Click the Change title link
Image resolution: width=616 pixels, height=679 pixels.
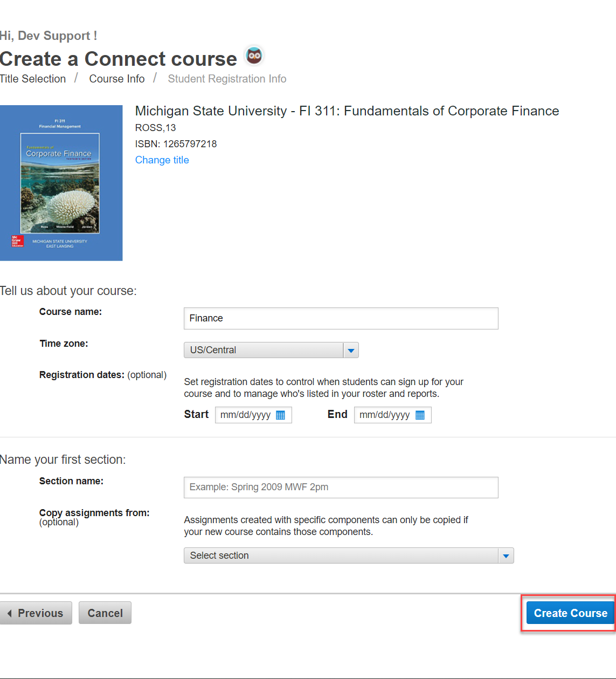coord(162,160)
